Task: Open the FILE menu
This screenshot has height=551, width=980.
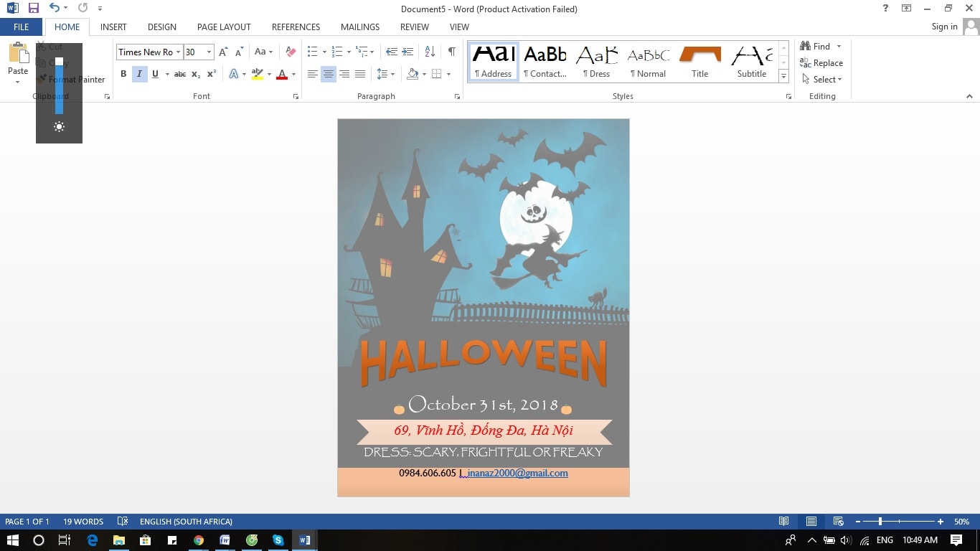Action: click(22, 27)
